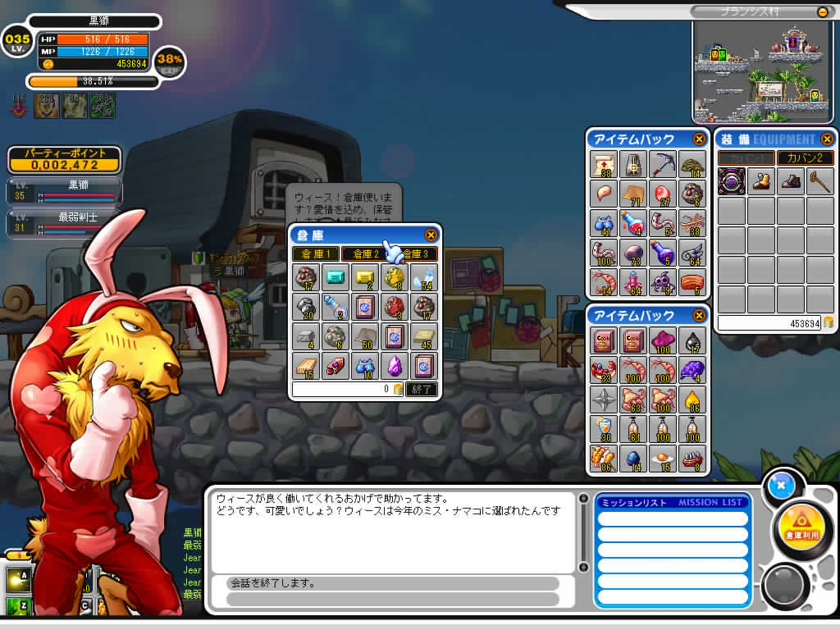
Task: Select party member 黒獅 in the party list
Action: tap(63, 190)
